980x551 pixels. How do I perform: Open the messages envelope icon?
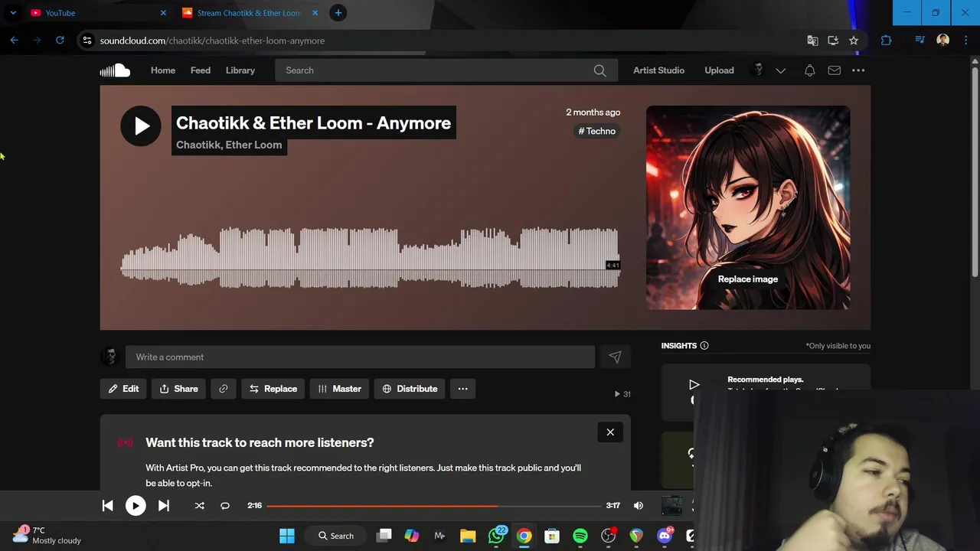pyautogui.click(x=834, y=70)
